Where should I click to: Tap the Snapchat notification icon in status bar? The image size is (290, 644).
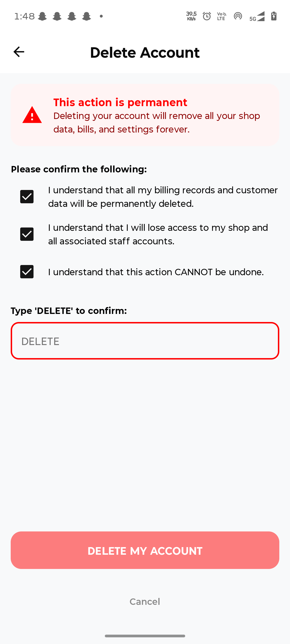[x=43, y=16]
